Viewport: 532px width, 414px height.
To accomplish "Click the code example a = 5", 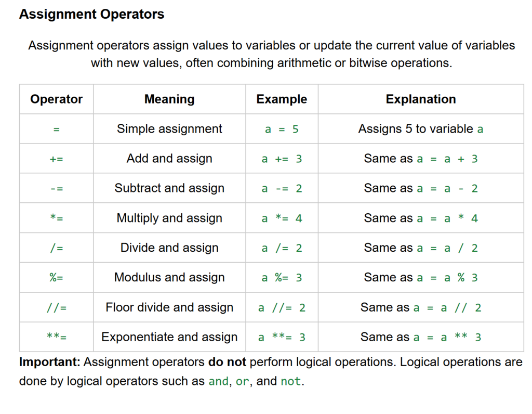I will click(282, 129).
